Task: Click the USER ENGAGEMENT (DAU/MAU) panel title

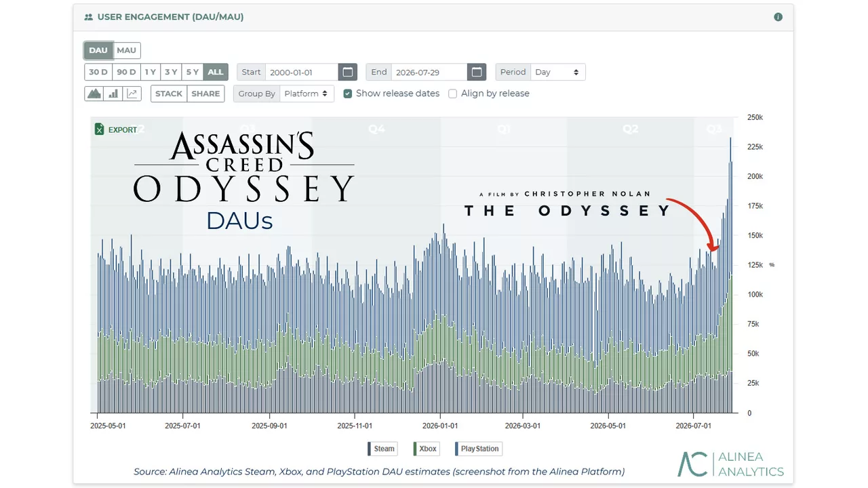Action: 170,17
